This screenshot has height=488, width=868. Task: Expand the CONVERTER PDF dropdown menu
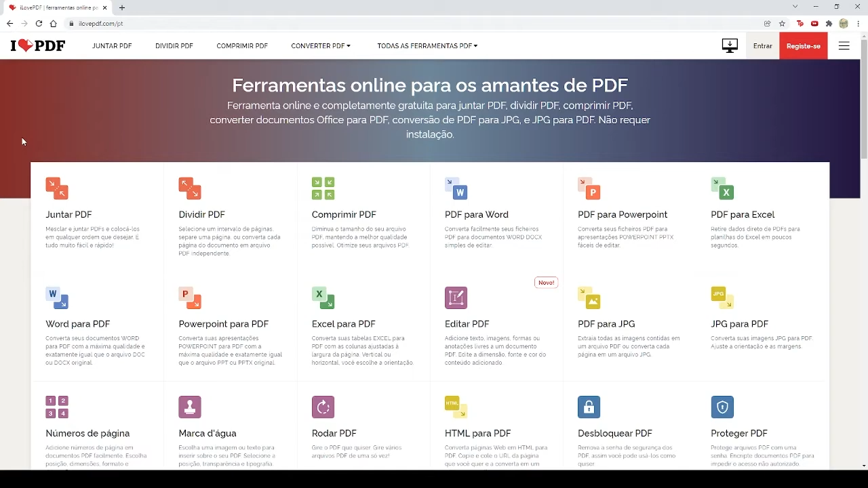(321, 46)
